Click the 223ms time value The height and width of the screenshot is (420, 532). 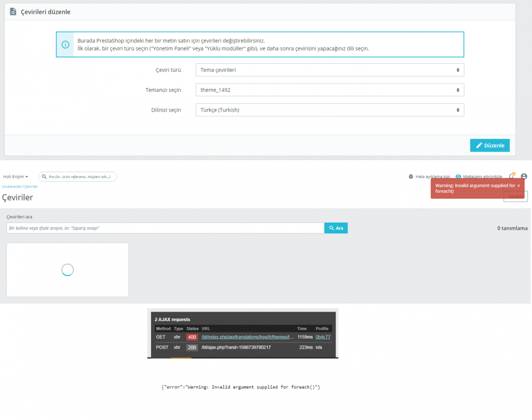[306, 348]
